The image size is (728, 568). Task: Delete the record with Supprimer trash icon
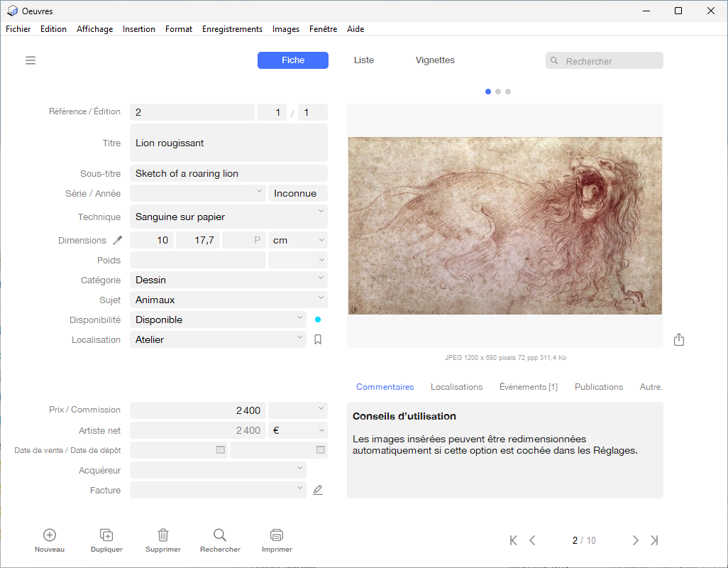(x=163, y=535)
